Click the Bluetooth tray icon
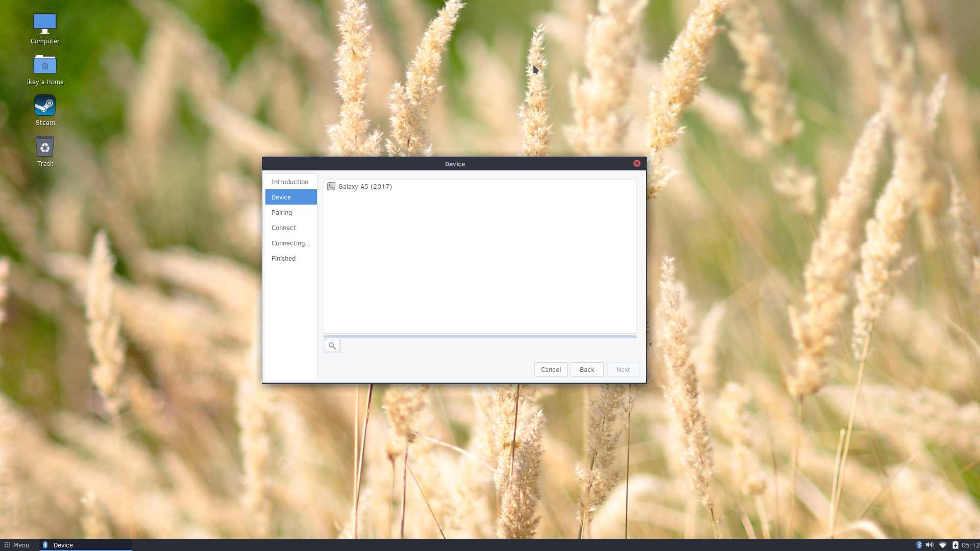 coord(919,545)
